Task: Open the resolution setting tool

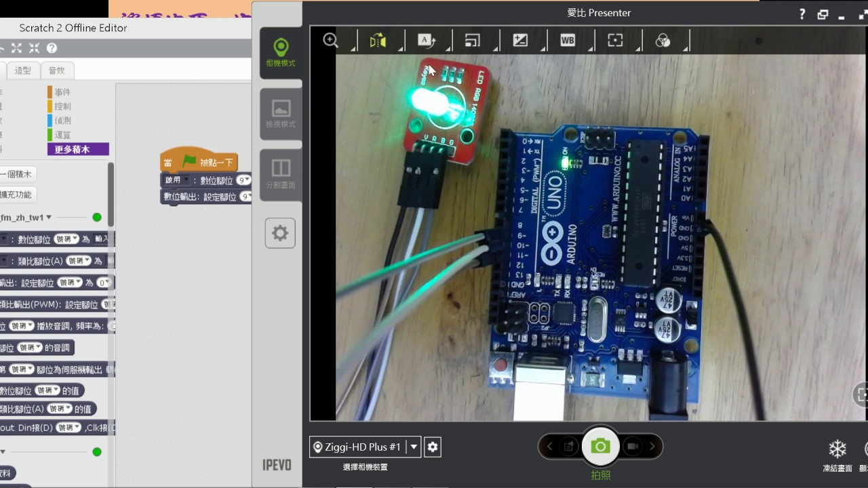Action: (473, 41)
